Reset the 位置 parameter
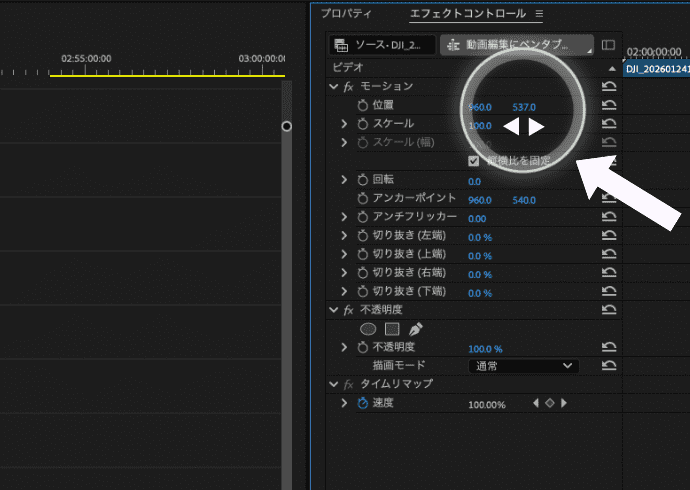The height and width of the screenshot is (490, 690). (x=608, y=106)
